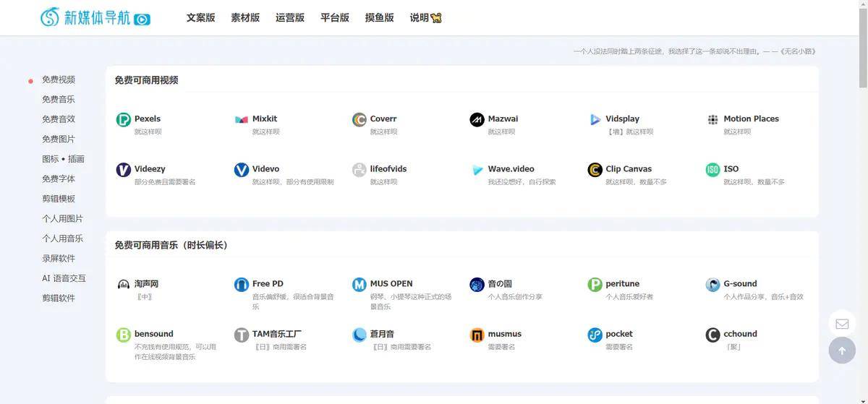Select the Vidsplay play icon
This screenshot has height=404, width=868.
pos(595,120)
